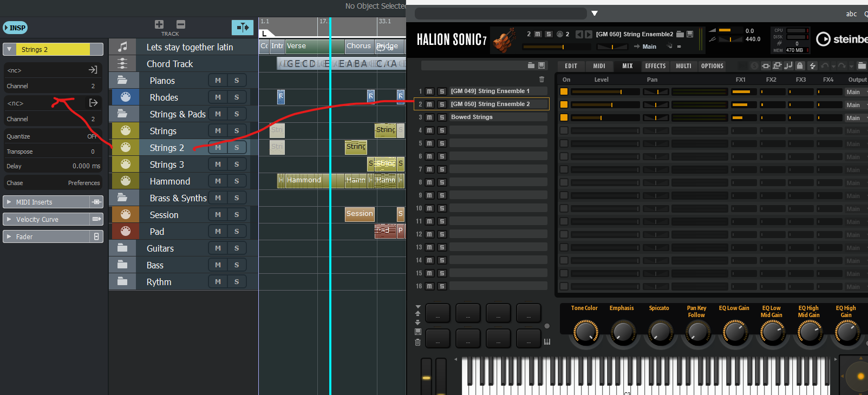Image resolution: width=868 pixels, height=395 pixels.
Task: Open the dropdown arrow above HALion window
Action: pyautogui.click(x=595, y=13)
